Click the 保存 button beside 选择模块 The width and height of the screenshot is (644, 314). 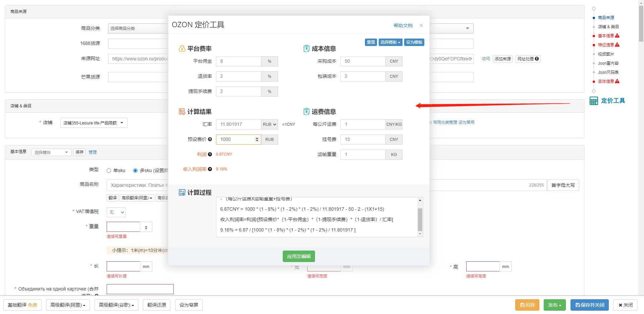(79, 152)
